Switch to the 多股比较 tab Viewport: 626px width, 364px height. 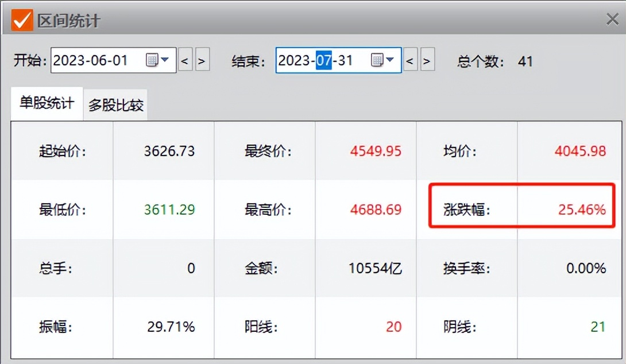point(115,103)
